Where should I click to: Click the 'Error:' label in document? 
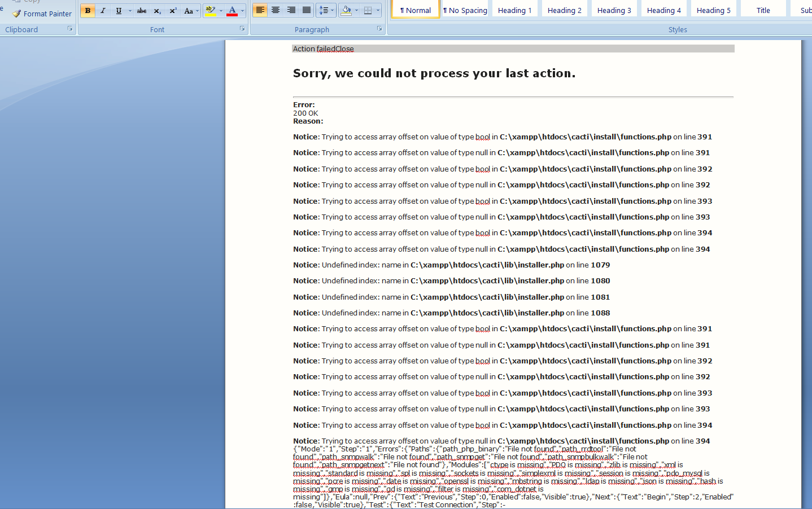coord(304,105)
